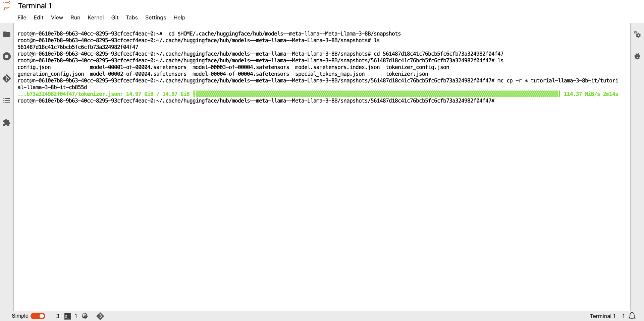The image size is (644, 321).
Task: Click tokenizer.json filename in the listing
Action: [x=407, y=74]
